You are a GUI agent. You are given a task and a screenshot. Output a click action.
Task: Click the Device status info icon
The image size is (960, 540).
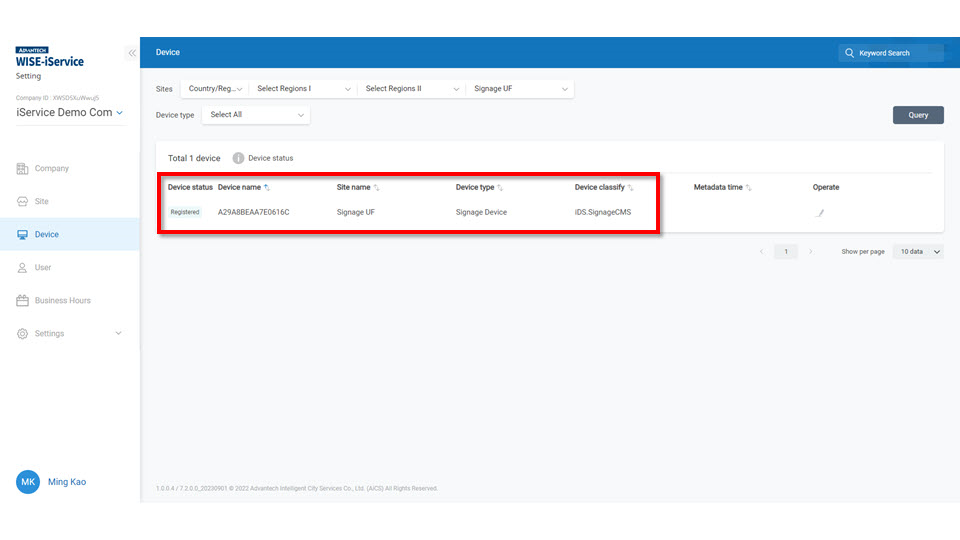(238, 158)
